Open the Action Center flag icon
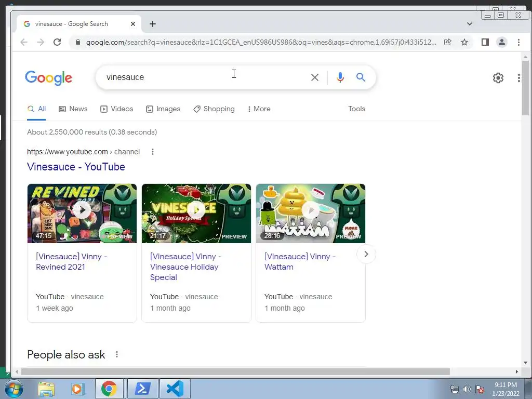The height and width of the screenshot is (399, 532). click(x=480, y=389)
